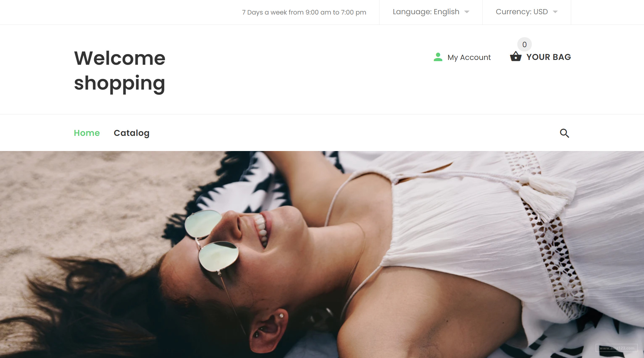Open the search magnifier icon

(564, 133)
